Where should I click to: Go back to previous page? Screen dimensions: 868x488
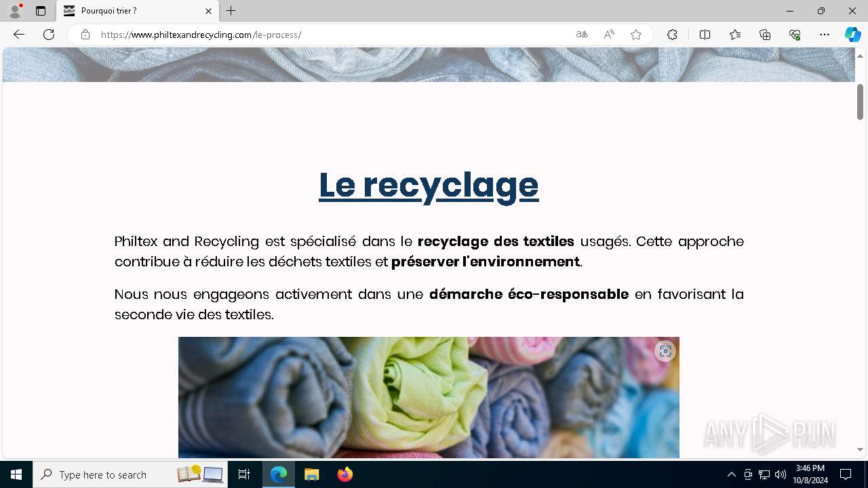[x=19, y=35]
